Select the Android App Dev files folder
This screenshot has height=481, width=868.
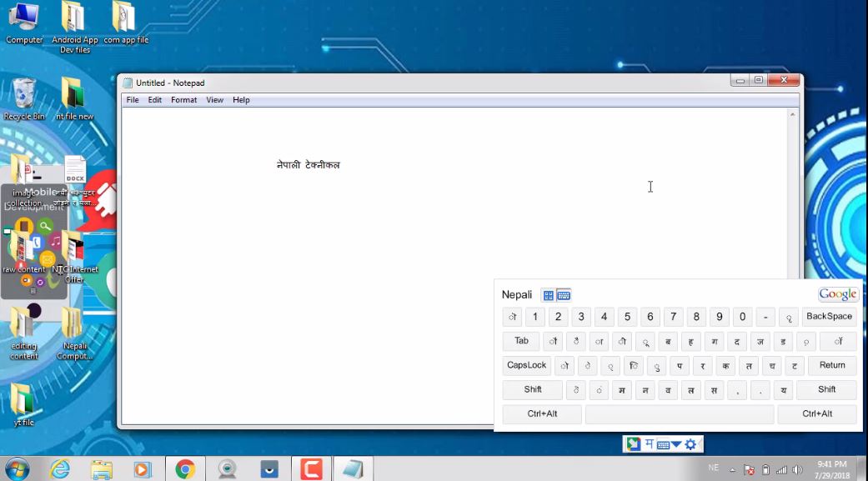tap(75, 28)
